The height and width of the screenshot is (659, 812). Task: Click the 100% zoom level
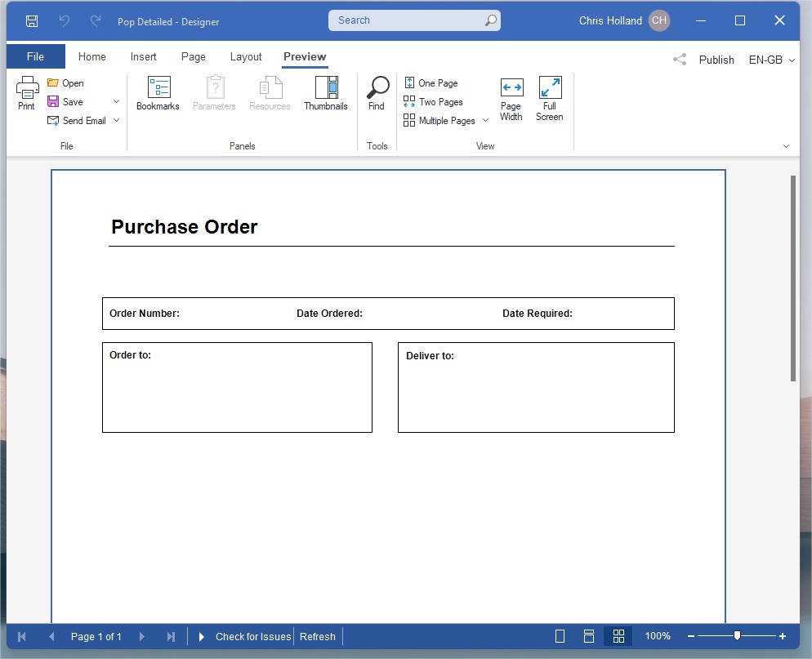click(x=658, y=635)
